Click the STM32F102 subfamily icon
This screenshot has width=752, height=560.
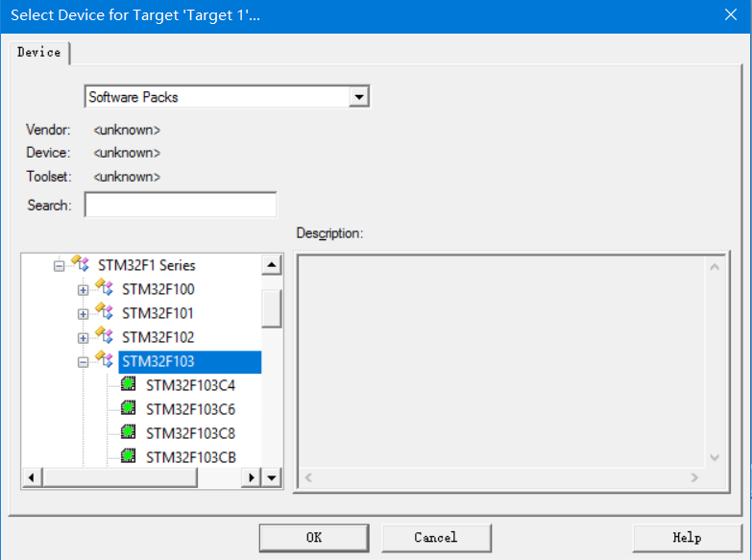point(104,335)
